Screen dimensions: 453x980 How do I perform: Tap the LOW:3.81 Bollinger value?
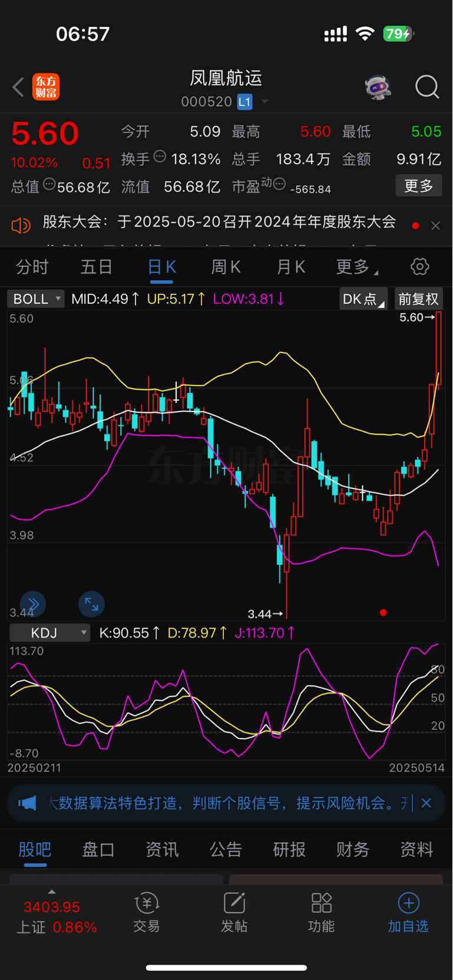[x=249, y=299]
